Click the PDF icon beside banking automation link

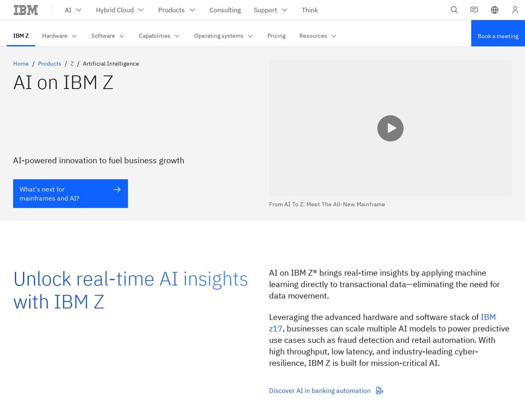click(x=379, y=390)
